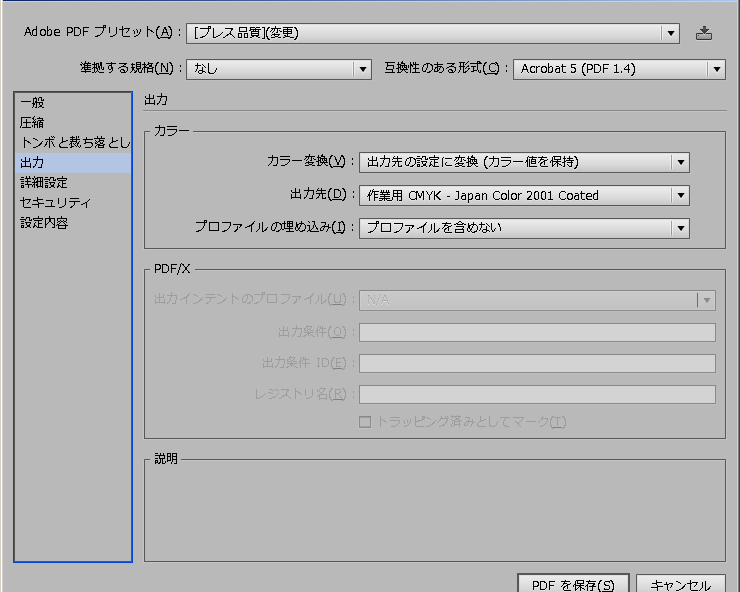Toggle トラッピング済みとしてマーク checkbox
This screenshot has height=592, width=740.
pyautogui.click(x=366, y=422)
